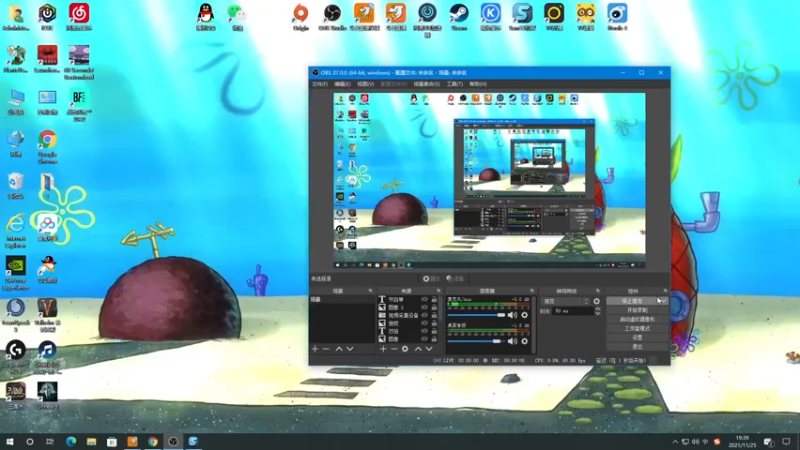
Task: Pop out the 混音器 dock panel
Action: coord(532,291)
